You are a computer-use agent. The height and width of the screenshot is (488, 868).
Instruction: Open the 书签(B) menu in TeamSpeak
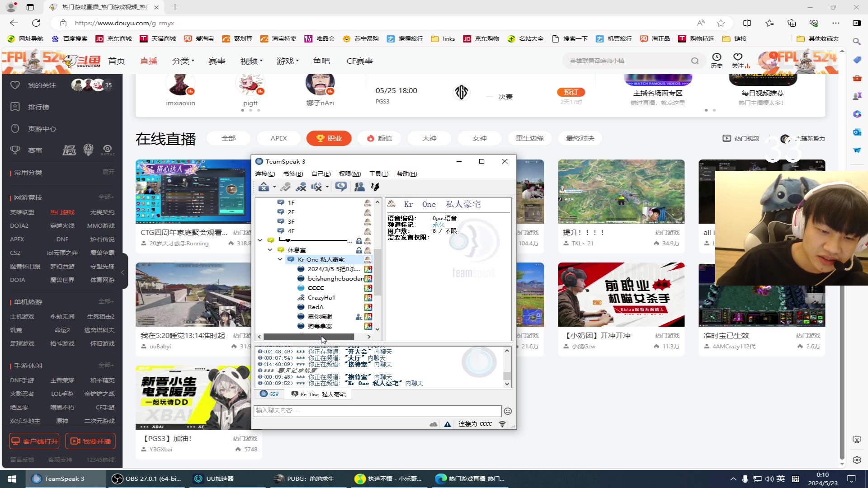(x=293, y=174)
